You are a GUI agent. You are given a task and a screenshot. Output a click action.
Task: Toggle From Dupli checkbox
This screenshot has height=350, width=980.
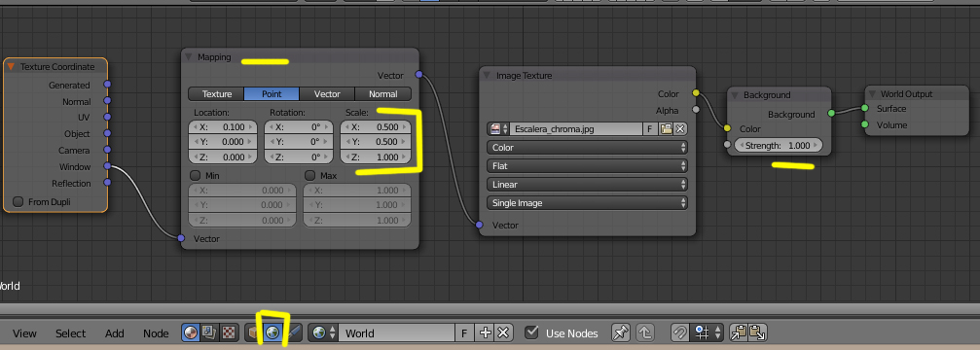[18, 201]
